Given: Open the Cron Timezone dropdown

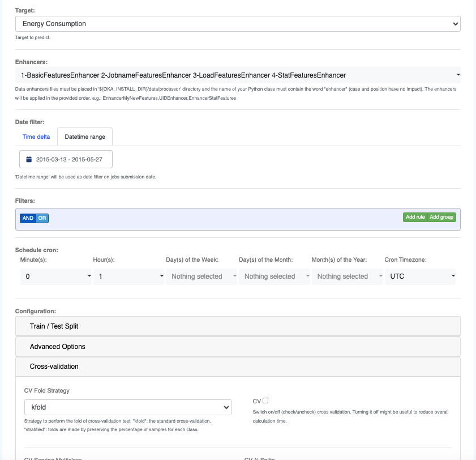Looking at the screenshot, I should click(x=421, y=276).
